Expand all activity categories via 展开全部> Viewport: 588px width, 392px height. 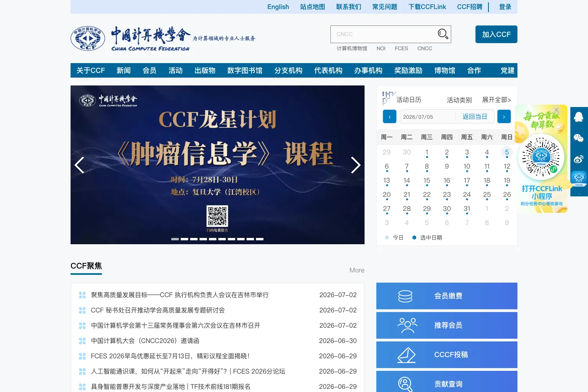point(496,100)
